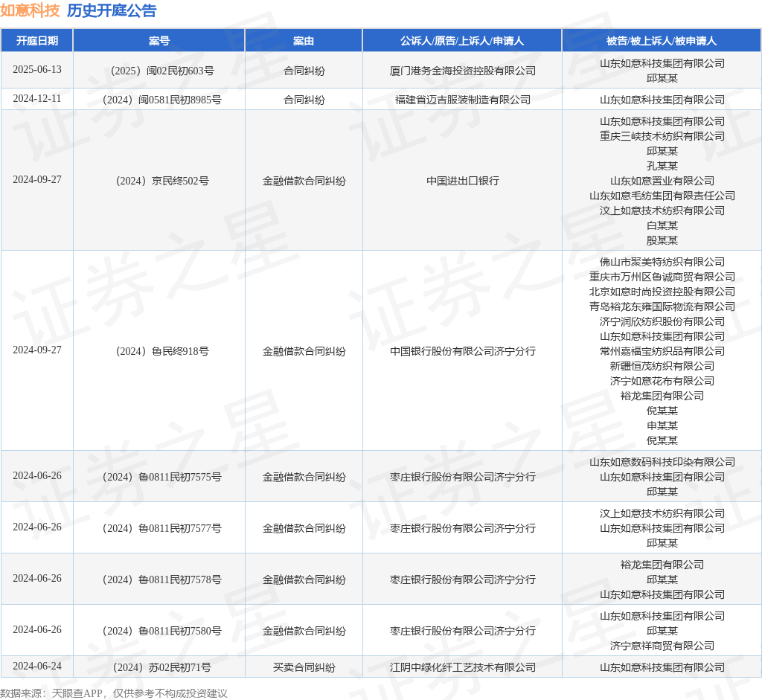Viewport: 762px width, 700px height.
Task: Click the 如意科技 title text
Action: pos(30,10)
